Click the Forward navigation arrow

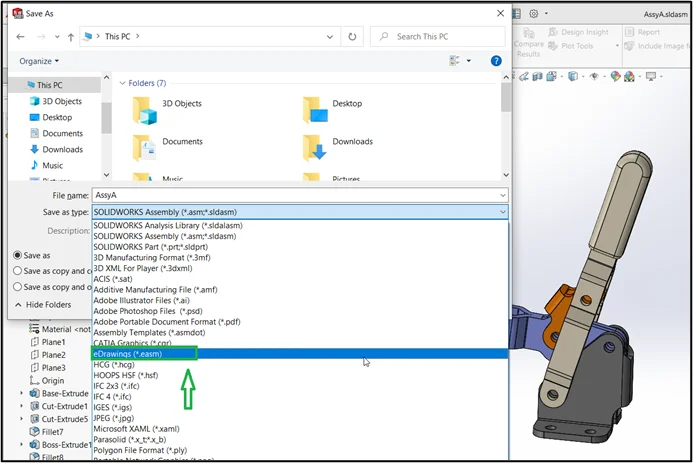coord(41,37)
